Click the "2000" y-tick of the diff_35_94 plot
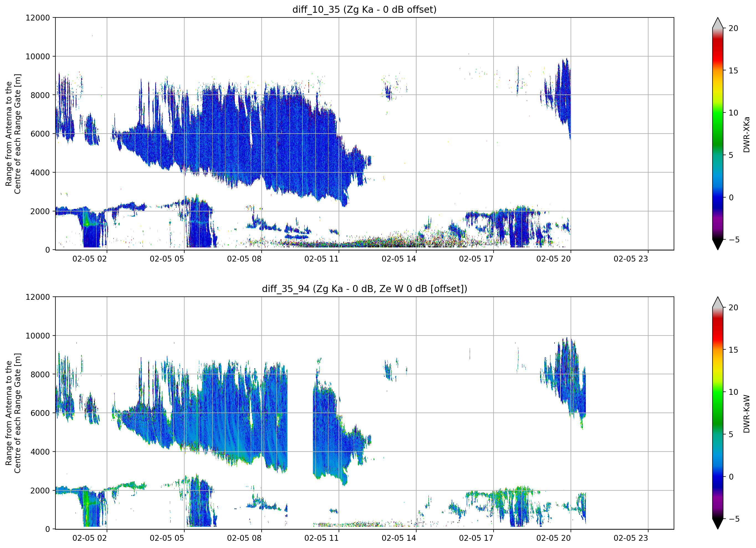 click(x=40, y=491)
